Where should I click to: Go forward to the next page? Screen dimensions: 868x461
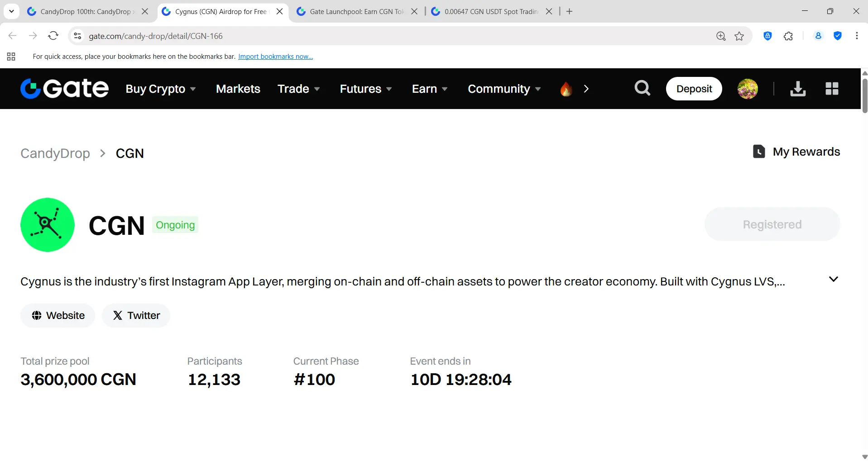coord(33,36)
